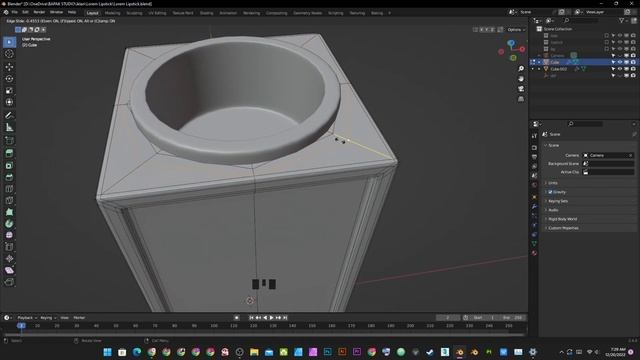640x360 pixels.
Task: Open the File menu
Action: [x=14, y=12]
